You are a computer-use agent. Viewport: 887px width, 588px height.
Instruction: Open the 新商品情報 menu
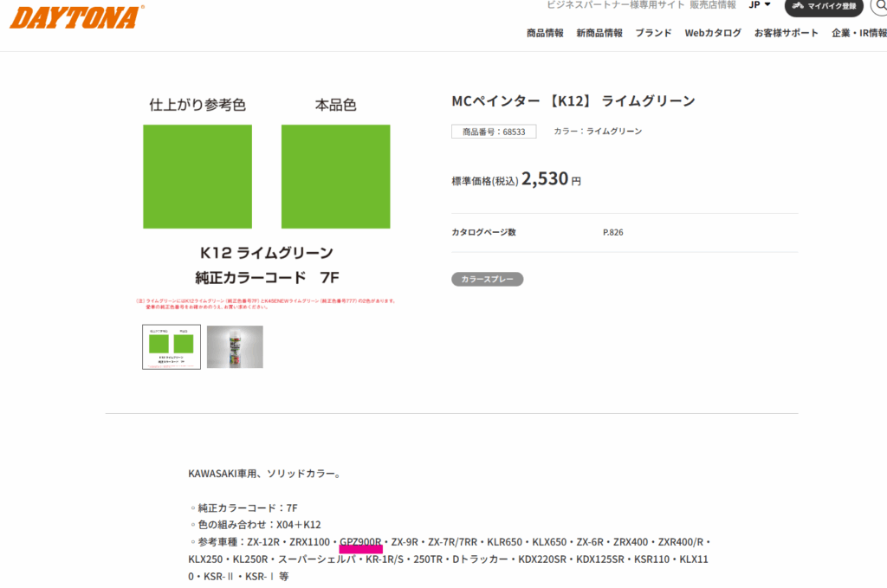pyautogui.click(x=599, y=33)
